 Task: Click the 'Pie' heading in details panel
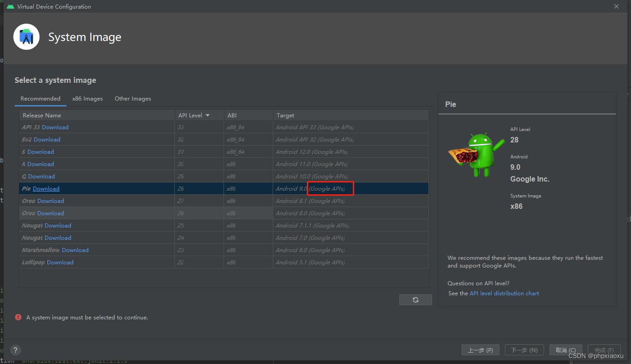point(451,104)
